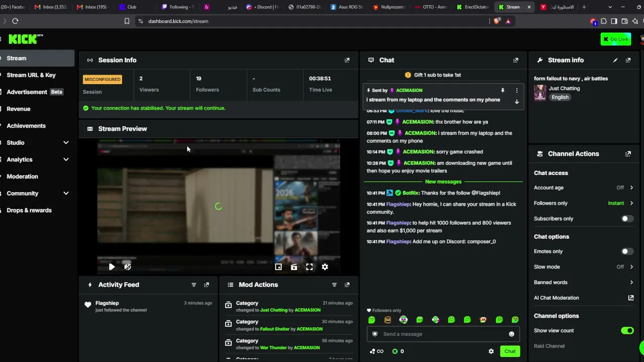The height and width of the screenshot is (362, 644).
Task: Unpin the pinned chat message
Action: coord(502,90)
